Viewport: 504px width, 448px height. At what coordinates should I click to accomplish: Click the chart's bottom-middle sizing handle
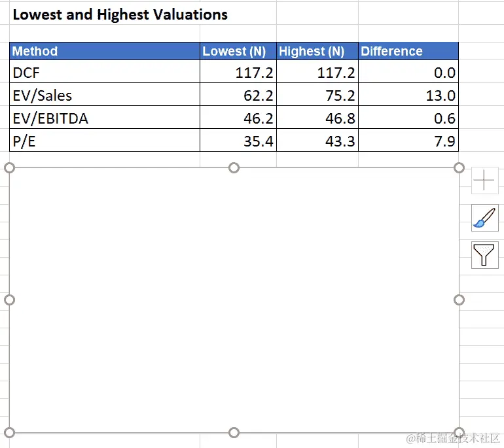point(234,432)
